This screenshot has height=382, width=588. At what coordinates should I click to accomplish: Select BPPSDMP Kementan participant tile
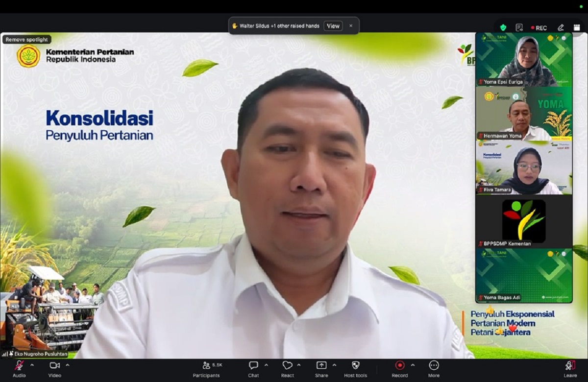point(524,221)
